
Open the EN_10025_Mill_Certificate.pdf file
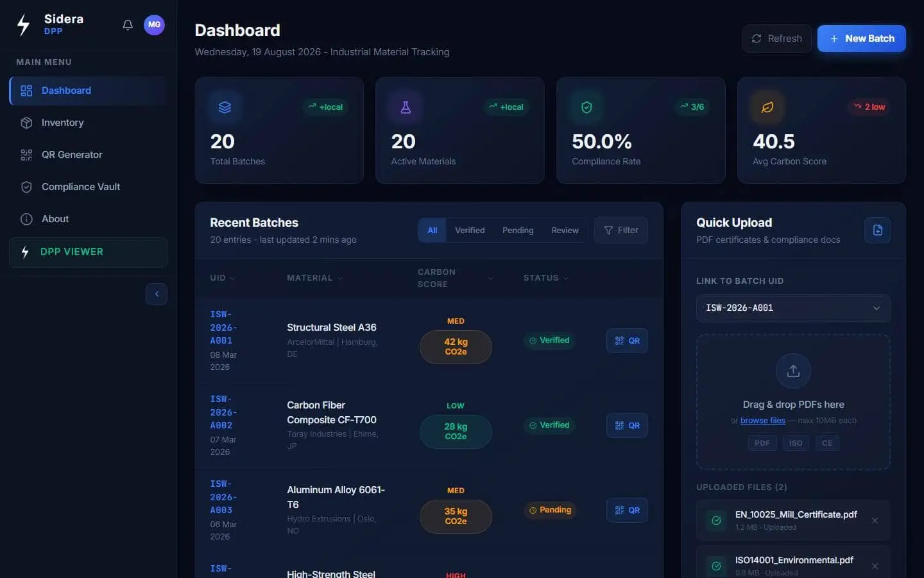pos(796,514)
